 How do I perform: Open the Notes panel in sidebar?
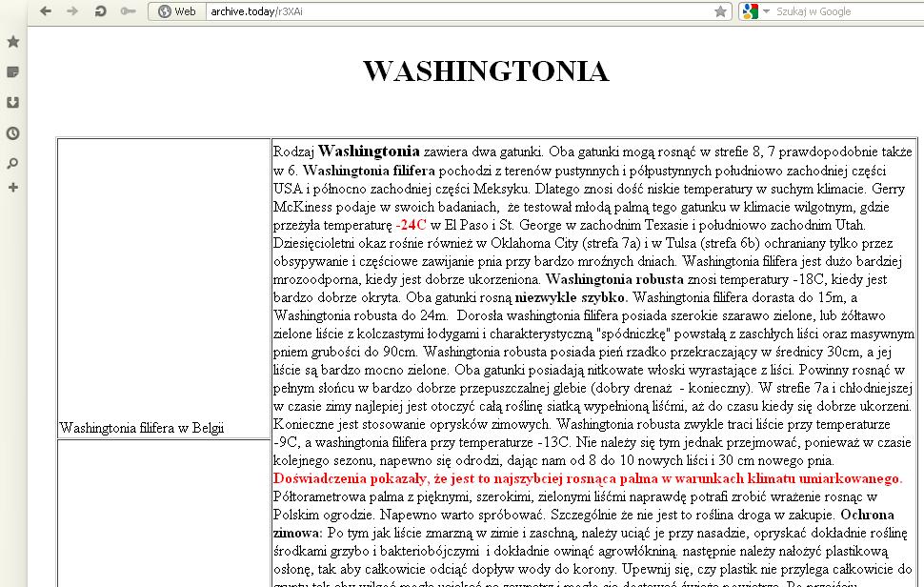click(13, 72)
